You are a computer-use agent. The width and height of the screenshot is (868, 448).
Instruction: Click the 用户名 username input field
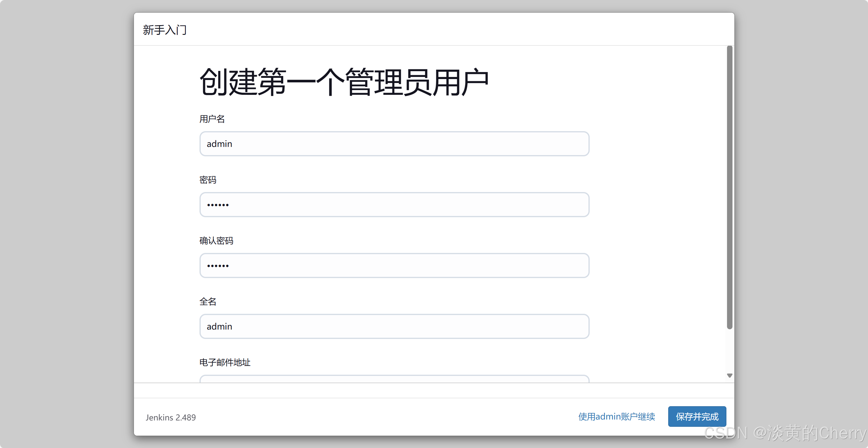[x=394, y=144]
